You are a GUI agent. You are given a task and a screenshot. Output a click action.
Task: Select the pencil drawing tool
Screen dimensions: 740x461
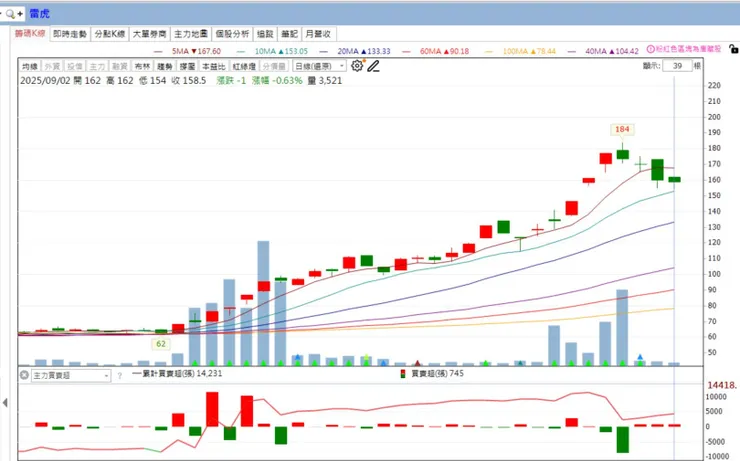[373, 66]
